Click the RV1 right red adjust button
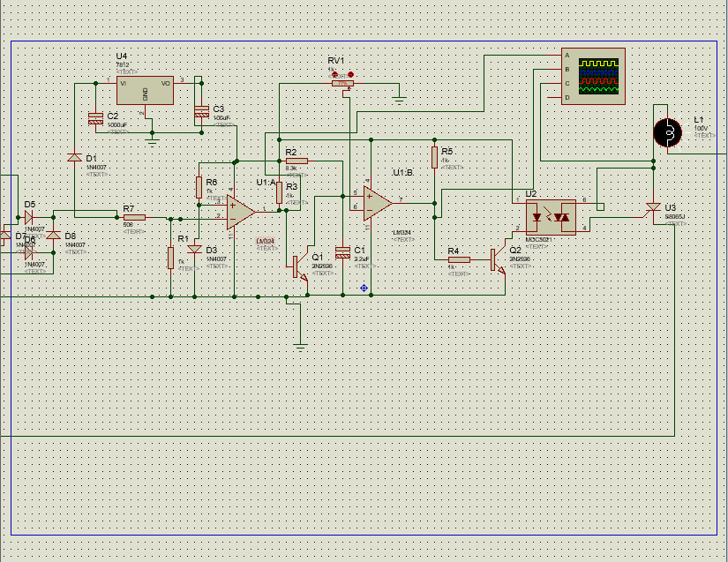Screen dimensions: 728x562 (350, 74)
